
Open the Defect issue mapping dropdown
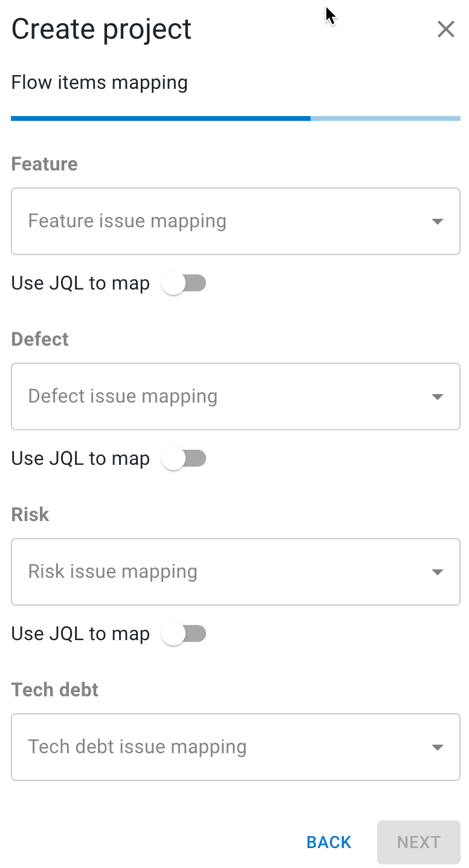coord(235,397)
